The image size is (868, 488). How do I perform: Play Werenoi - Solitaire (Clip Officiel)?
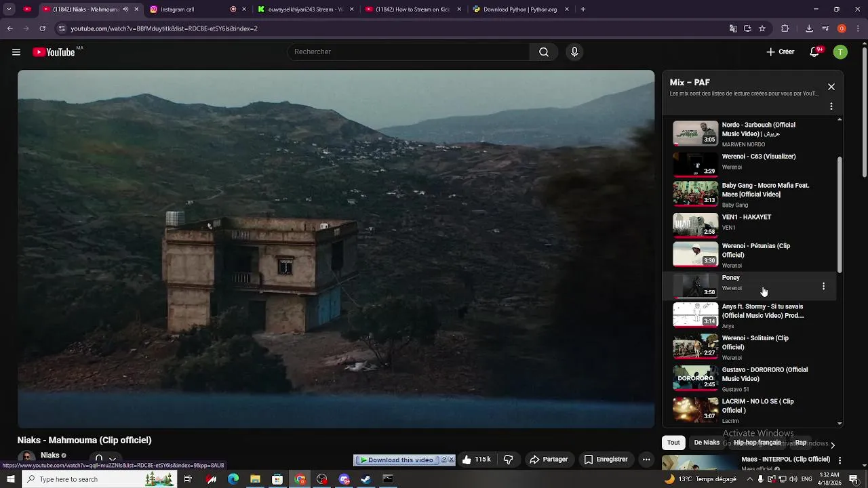click(x=749, y=346)
